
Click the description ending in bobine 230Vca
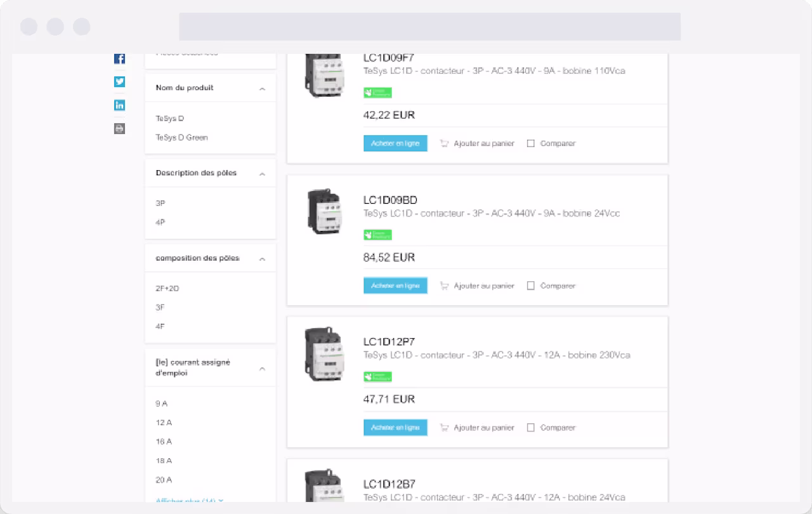[x=497, y=355]
